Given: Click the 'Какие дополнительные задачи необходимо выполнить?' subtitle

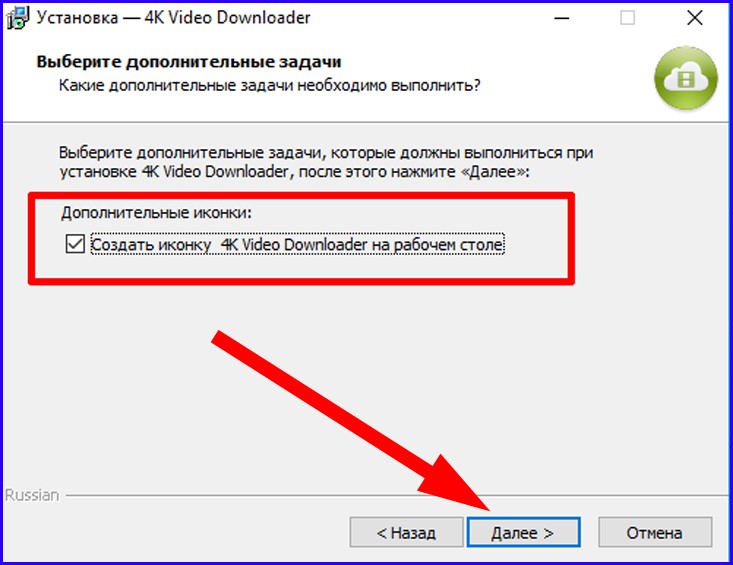Looking at the screenshot, I should [x=269, y=86].
